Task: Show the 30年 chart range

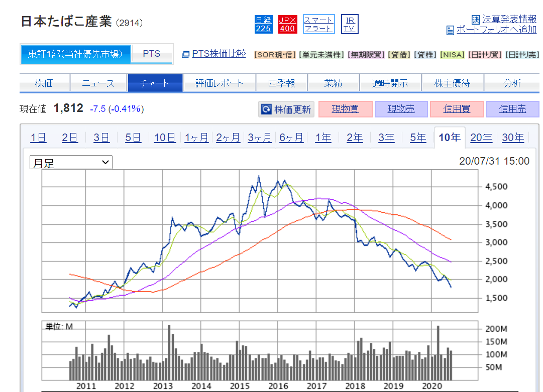Action: tap(513, 138)
